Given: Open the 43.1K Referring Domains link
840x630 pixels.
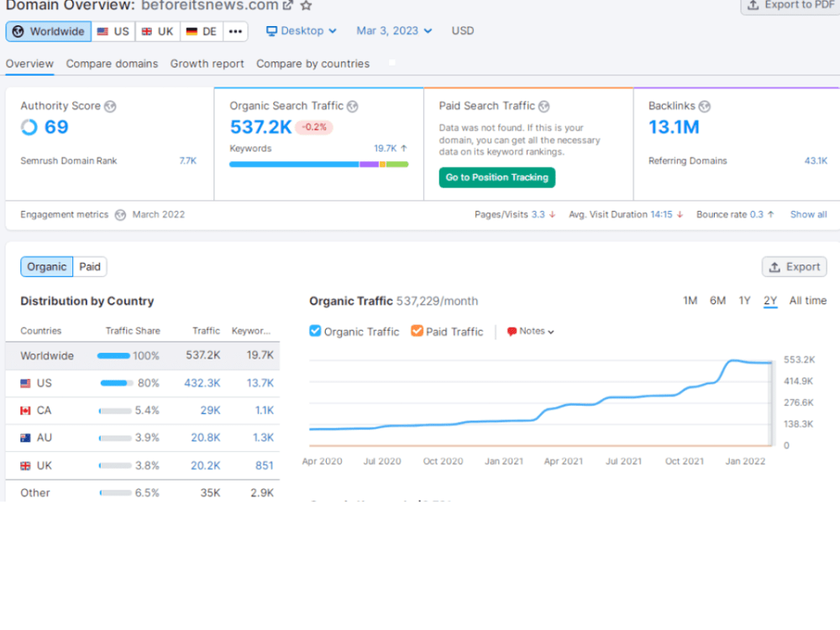Looking at the screenshot, I should click(x=816, y=161).
